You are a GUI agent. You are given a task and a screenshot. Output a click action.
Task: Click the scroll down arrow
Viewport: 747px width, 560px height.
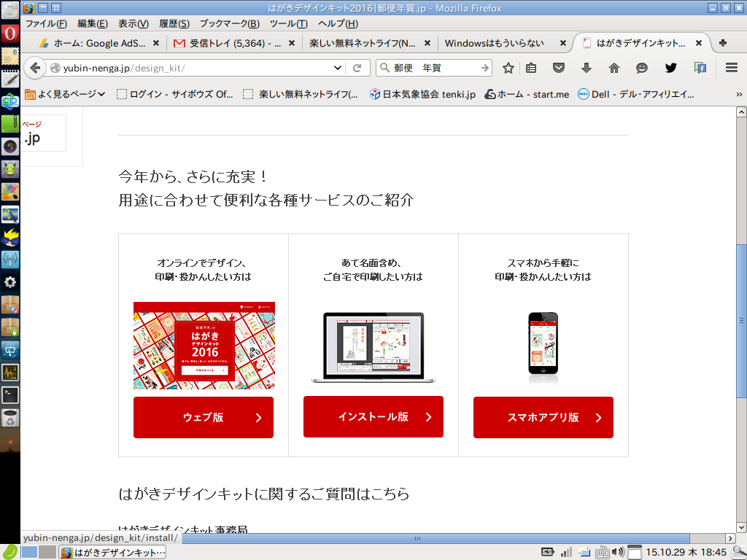[741, 527]
